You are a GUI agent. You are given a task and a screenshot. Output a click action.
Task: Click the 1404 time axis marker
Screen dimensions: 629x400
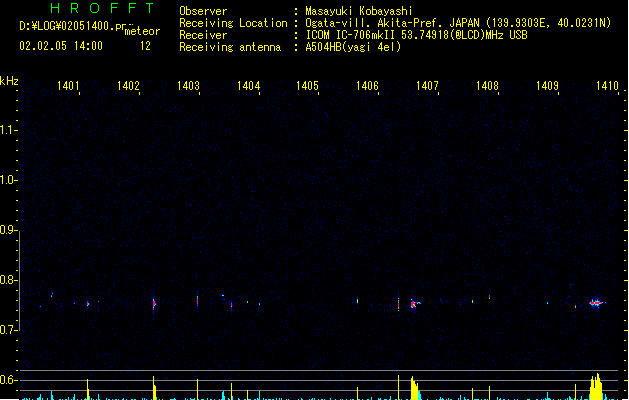248,86
